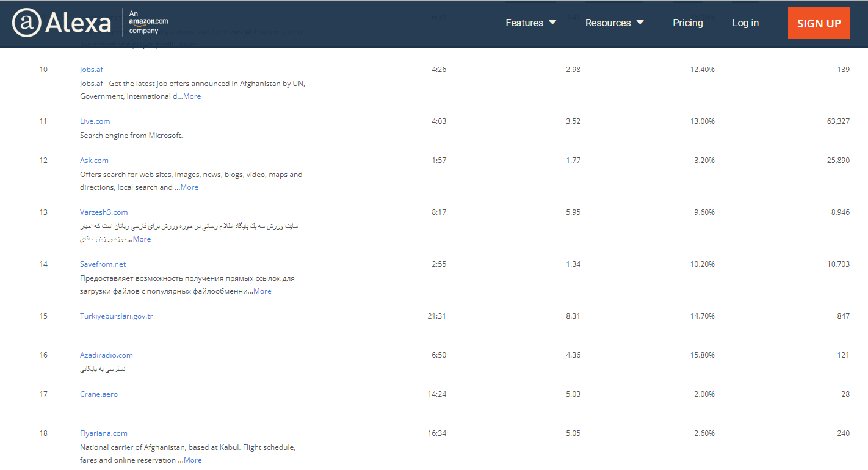Select pageviews value 2.98

tap(573, 70)
